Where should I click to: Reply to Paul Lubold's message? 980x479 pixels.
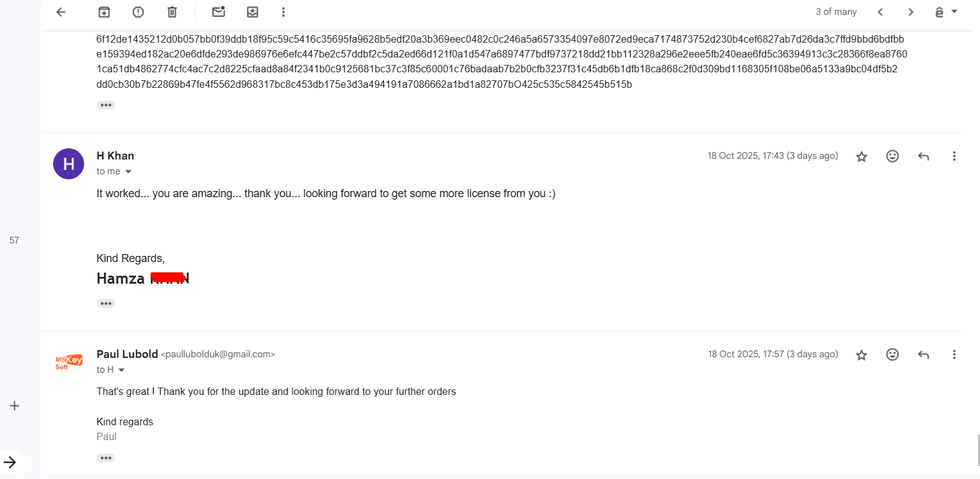pos(923,355)
